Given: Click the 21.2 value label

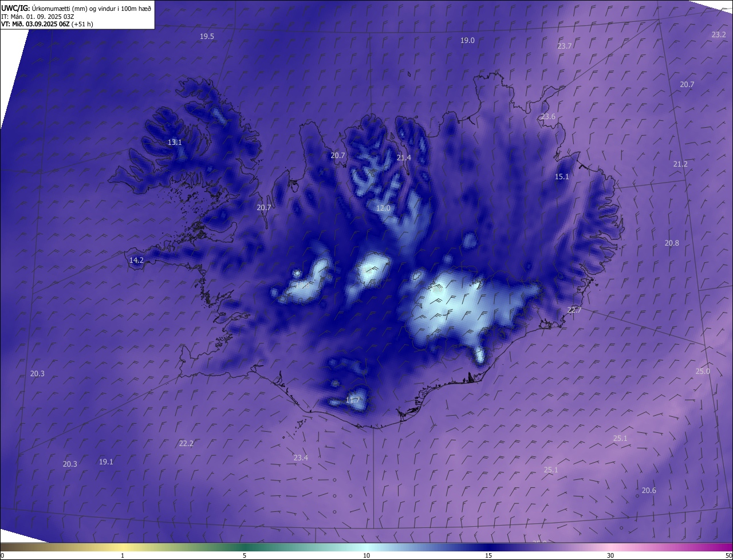Looking at the screenshot, I should (x=680, y=164).
